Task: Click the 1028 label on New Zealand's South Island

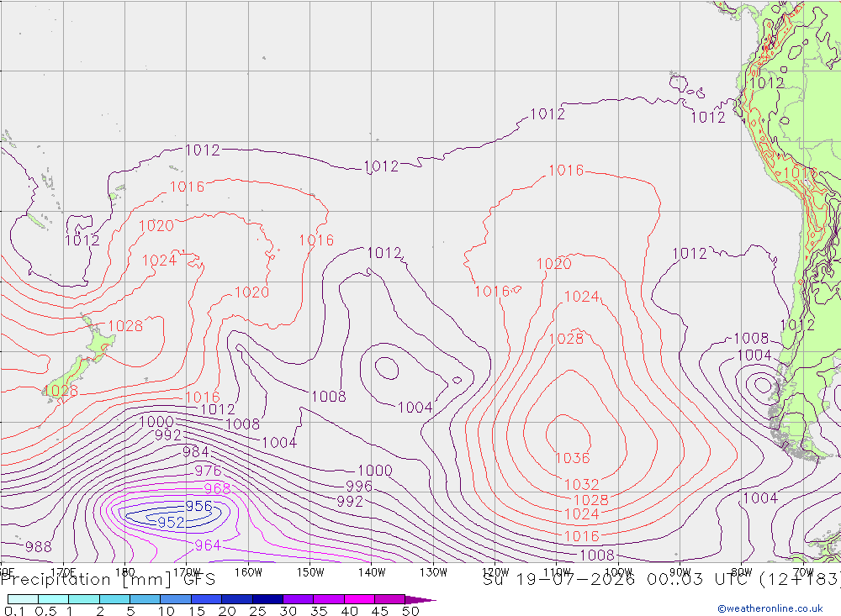Action: pyautogui.click(x=61, y=391)
